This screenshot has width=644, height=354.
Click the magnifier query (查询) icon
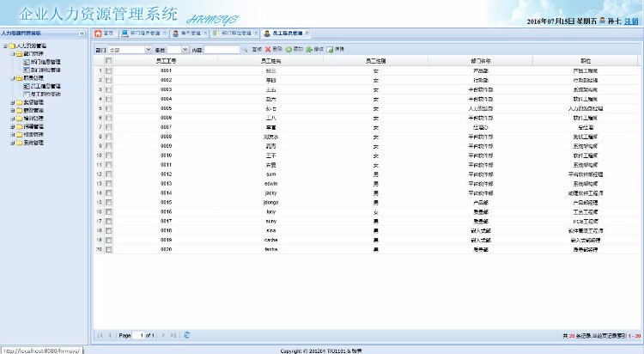coord(245,49)
